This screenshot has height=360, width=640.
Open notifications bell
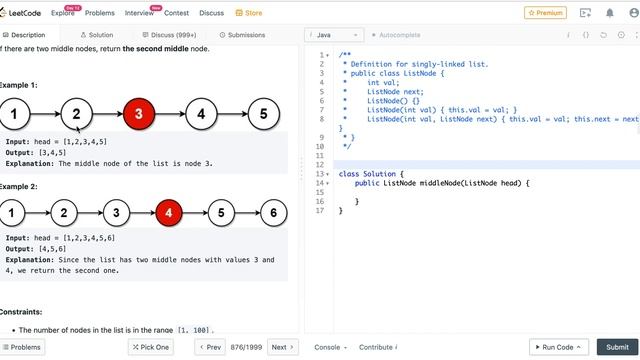click(609, 13)
